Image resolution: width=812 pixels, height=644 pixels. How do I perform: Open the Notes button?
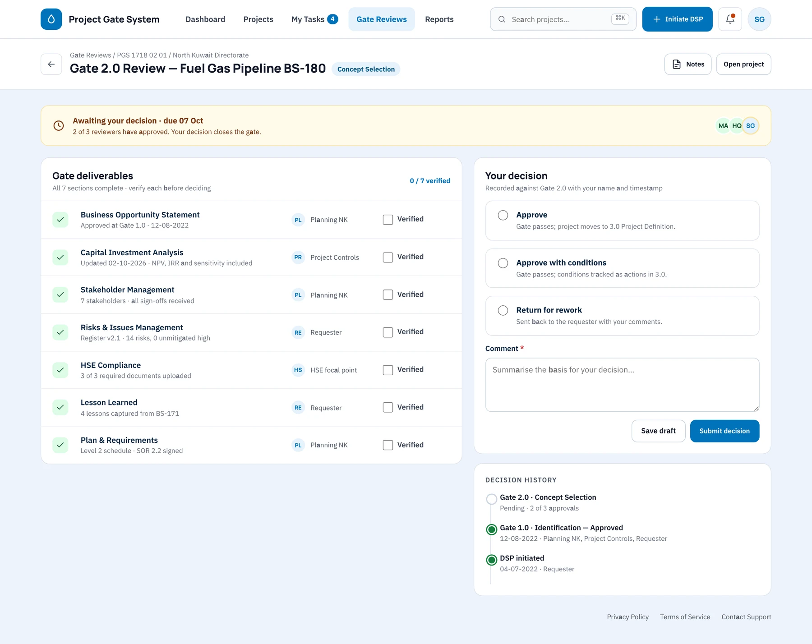(687, 64)
